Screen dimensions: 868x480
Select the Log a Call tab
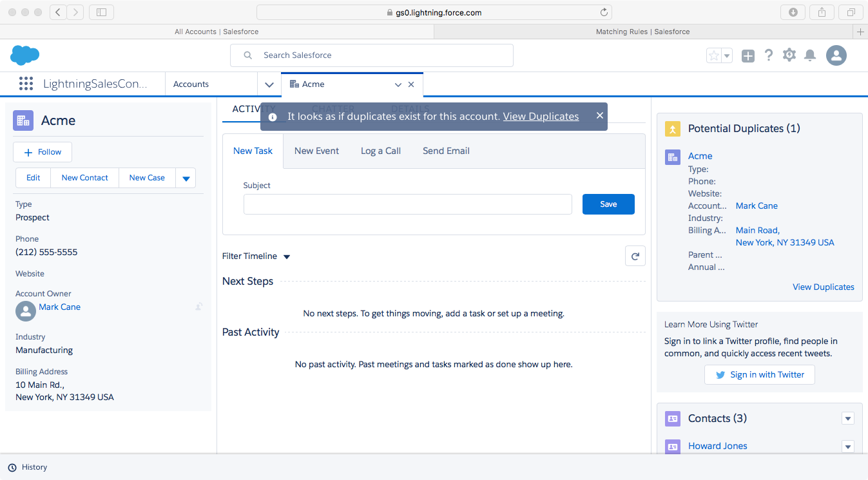pos(381,151)
